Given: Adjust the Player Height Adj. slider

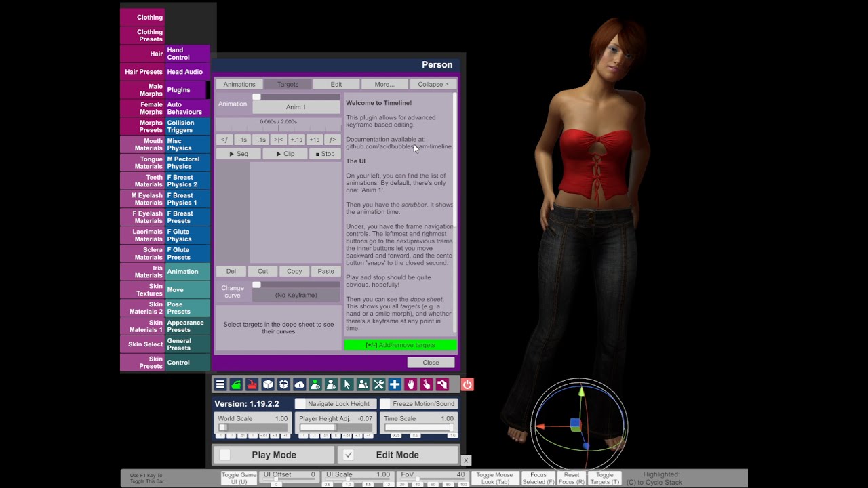Looking at the screenshot, I should pyautogui.click(x=335, y=428).
